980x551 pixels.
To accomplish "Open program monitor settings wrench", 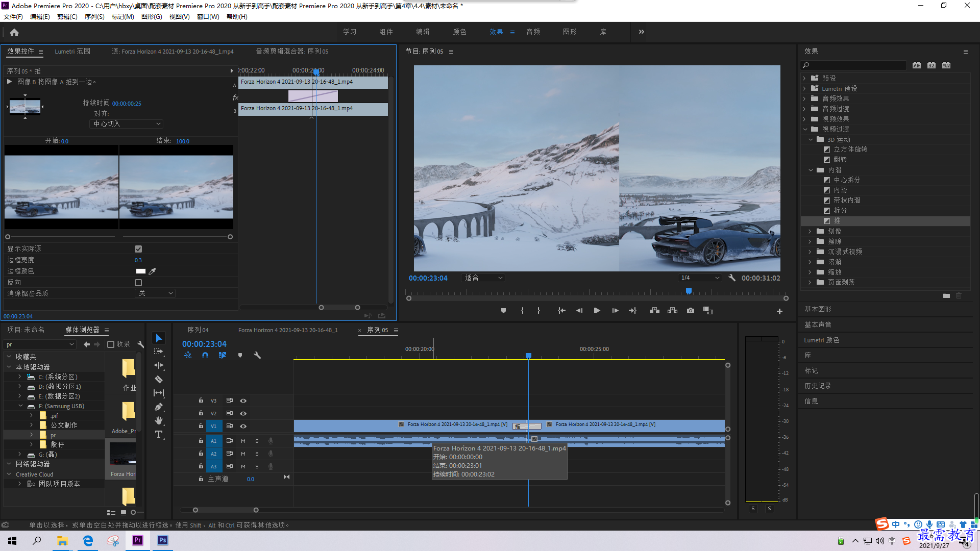I will pyautogui.click(x=732, y=278).
